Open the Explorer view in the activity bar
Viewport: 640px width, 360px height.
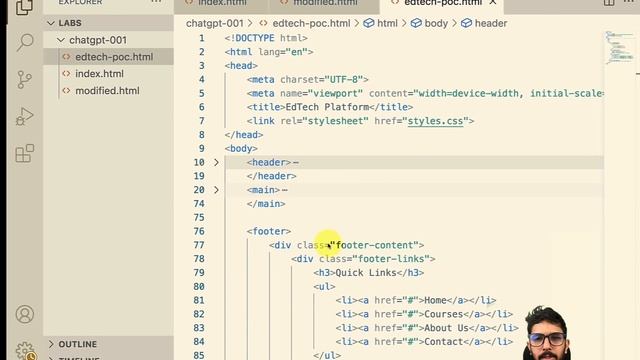point(24,7)
